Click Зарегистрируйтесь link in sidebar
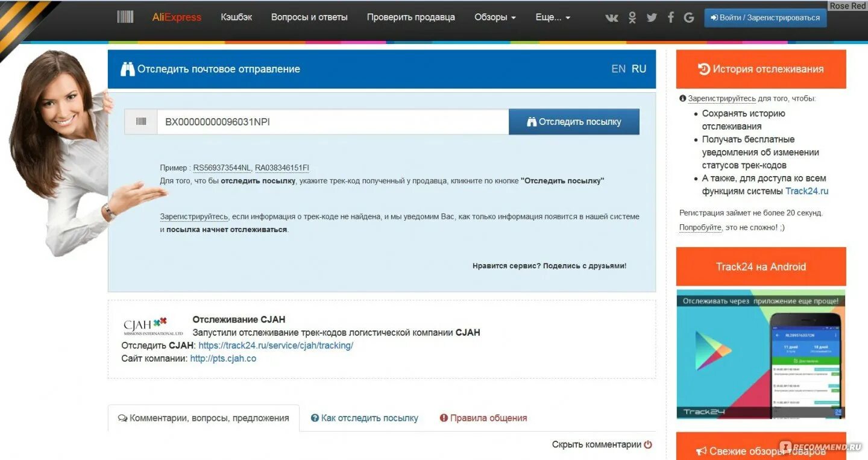The image size is (868, 460). [722, 98]
